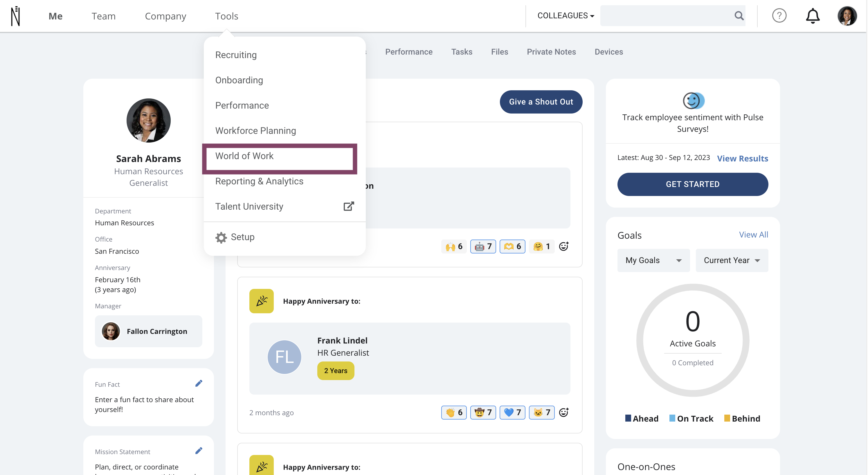
Task: Edit Fun Fact with pencil icon
Action: coord(199,383)
